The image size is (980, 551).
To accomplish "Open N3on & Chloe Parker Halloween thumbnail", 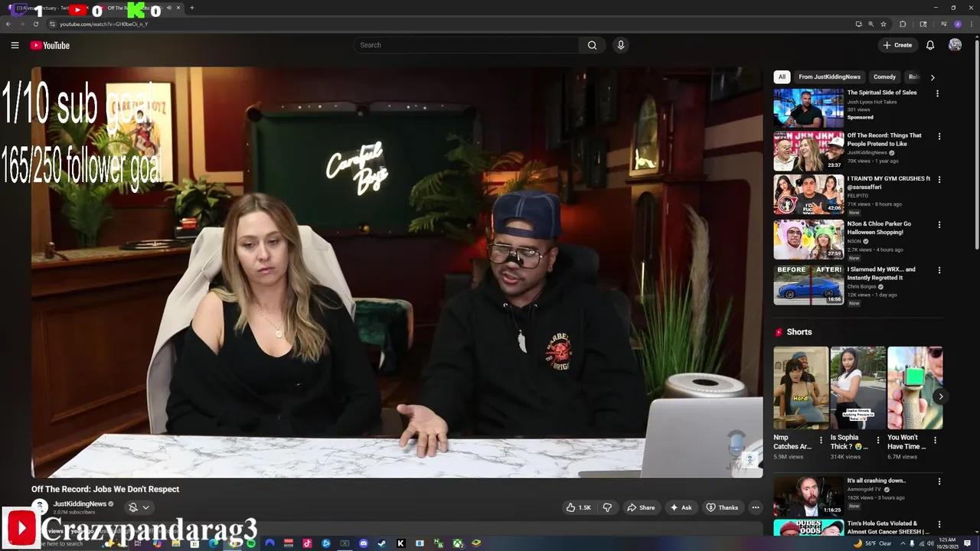I will point(808,240).
